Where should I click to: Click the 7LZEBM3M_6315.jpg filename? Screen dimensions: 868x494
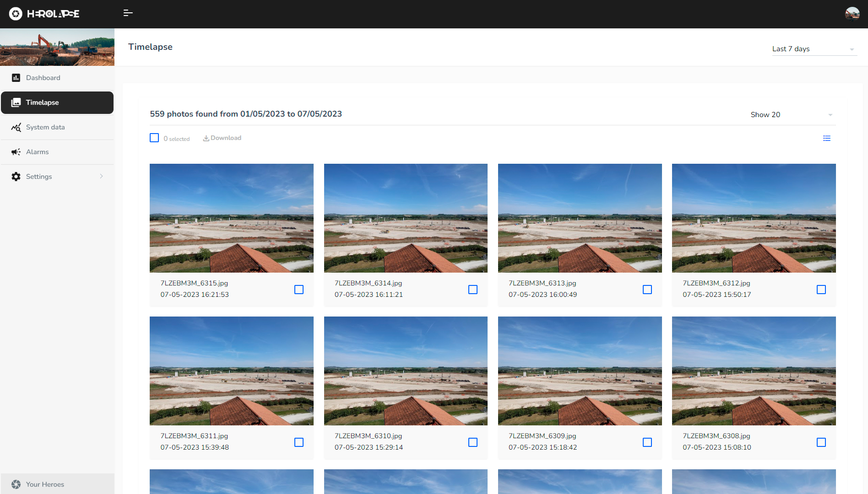194,284
